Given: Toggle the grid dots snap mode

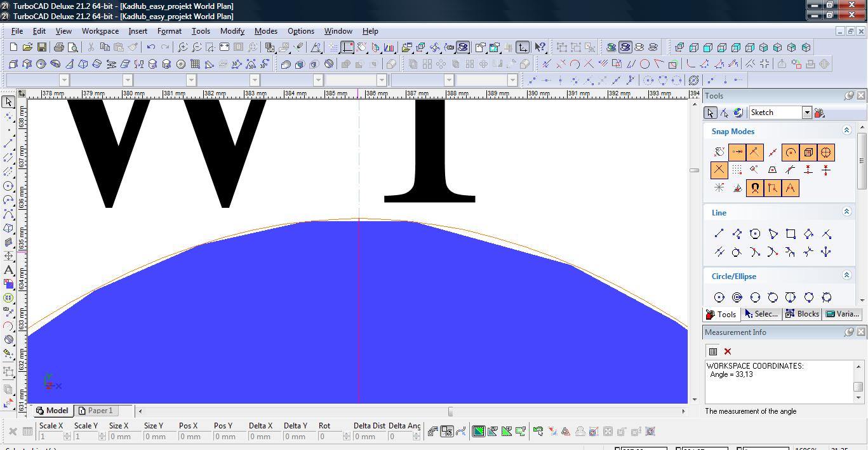Looking at the screenshot, I should (737, 170).
